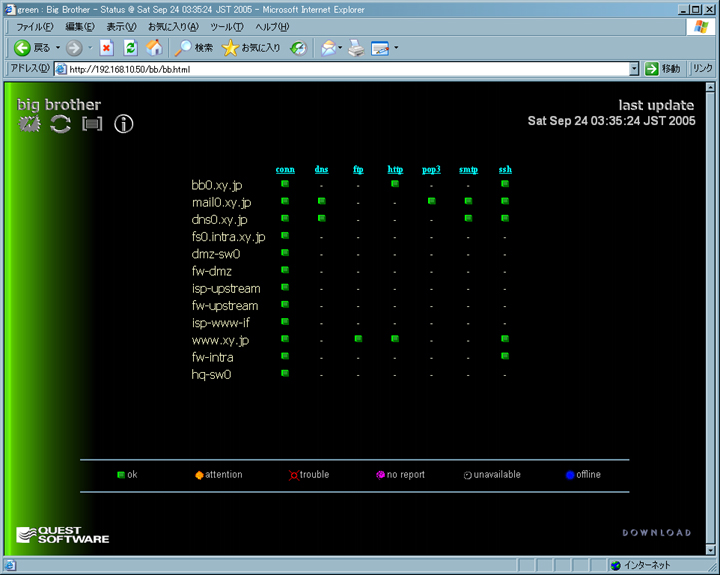Screen dimensions: 720x575
Task: Open the Mail toolbar icon
Action: pyautogui.click(x=328, y=47)
